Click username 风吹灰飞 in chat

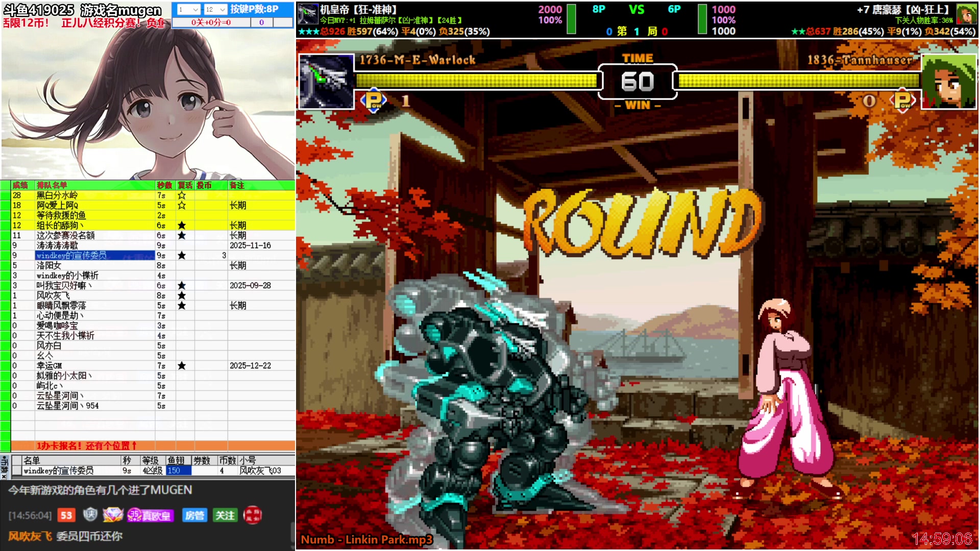tap(30, 536)
